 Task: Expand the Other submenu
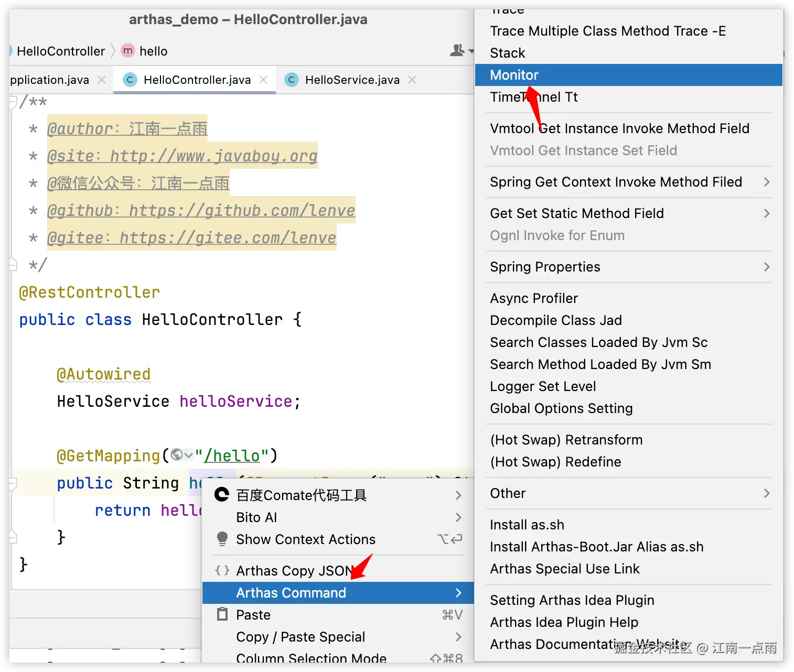click(x=629, y=493)
